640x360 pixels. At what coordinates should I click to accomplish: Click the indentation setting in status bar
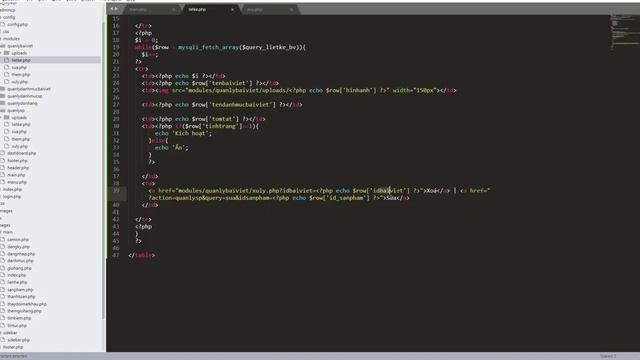pos(608,356)
